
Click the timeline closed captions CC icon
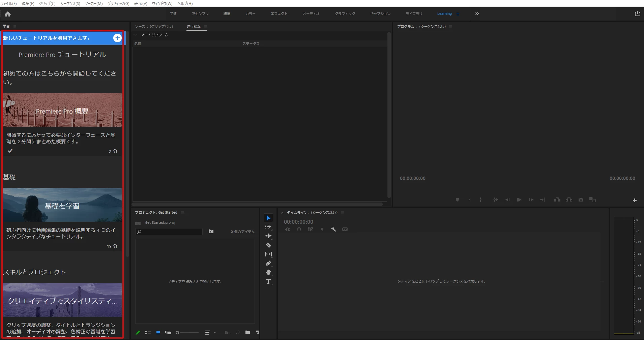345,229
